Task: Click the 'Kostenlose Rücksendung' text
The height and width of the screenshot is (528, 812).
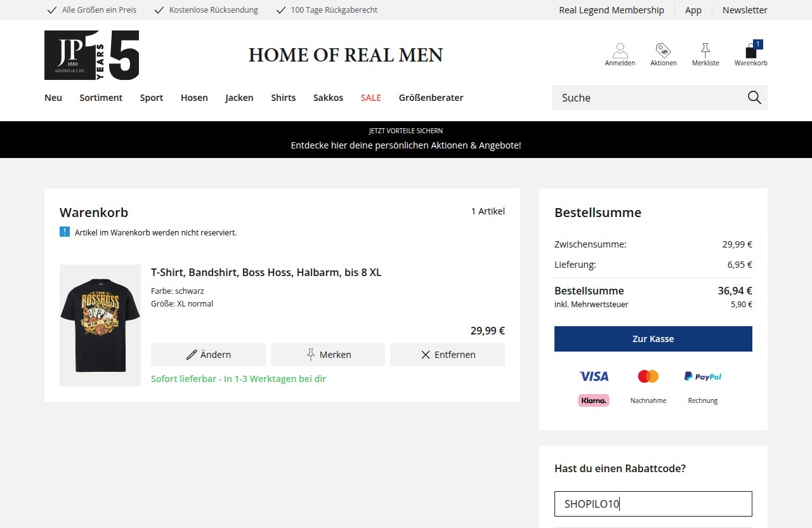Action: click(214, 10)
